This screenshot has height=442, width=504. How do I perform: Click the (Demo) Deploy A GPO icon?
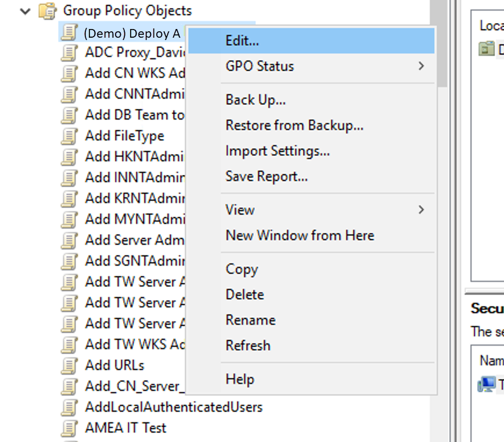pos(70,32)
